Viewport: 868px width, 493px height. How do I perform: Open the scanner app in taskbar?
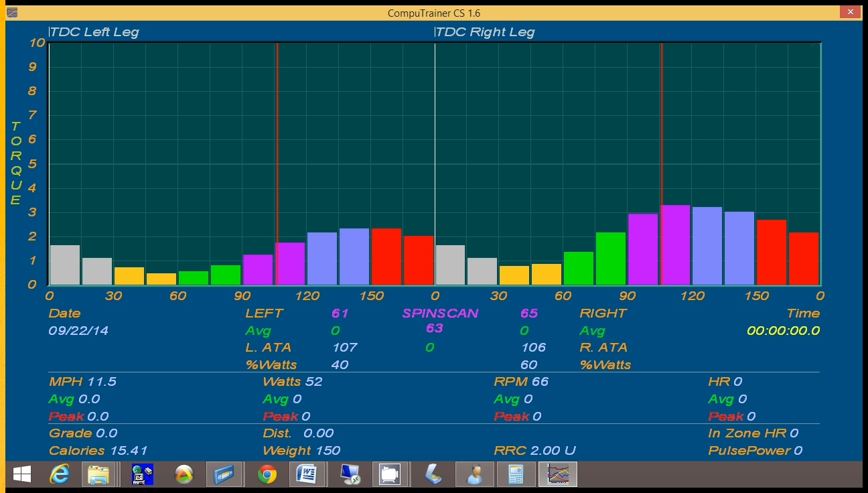pos(433,475)
